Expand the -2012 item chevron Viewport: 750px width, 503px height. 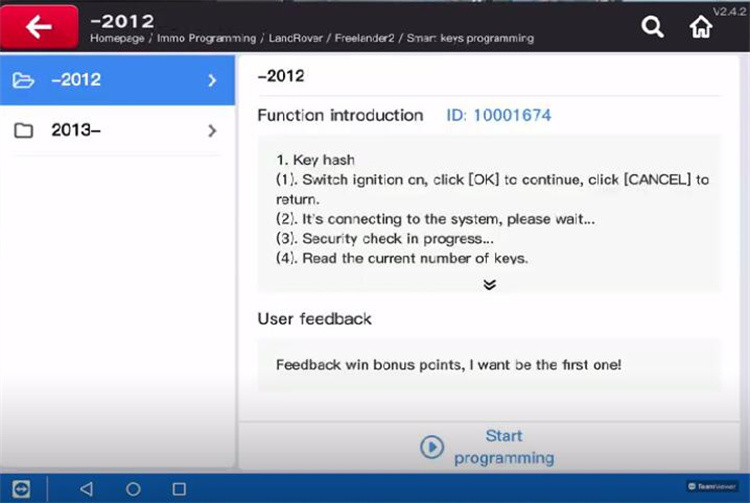click(212, 81)
